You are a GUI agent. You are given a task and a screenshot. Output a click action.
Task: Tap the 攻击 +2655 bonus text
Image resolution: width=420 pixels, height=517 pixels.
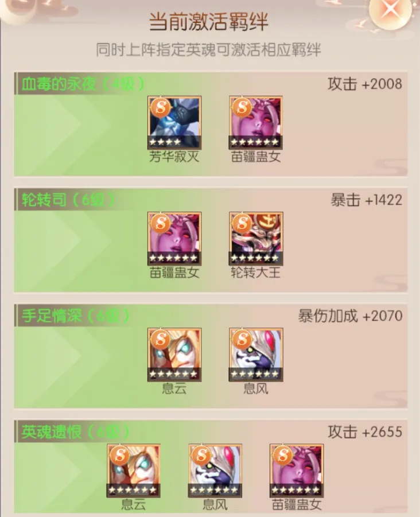tap(365, 432)
